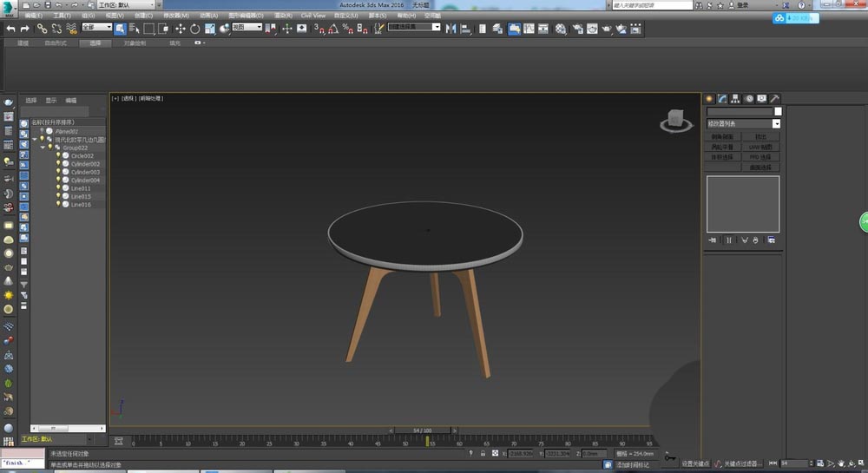Screen dimensions: 868x473
Task: Toggle visibility bulb for Cylinder002
Action: (x=58, y=164)
